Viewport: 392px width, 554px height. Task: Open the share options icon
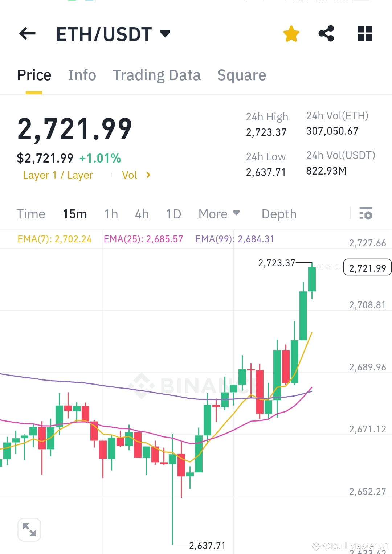tap(326, 33)
